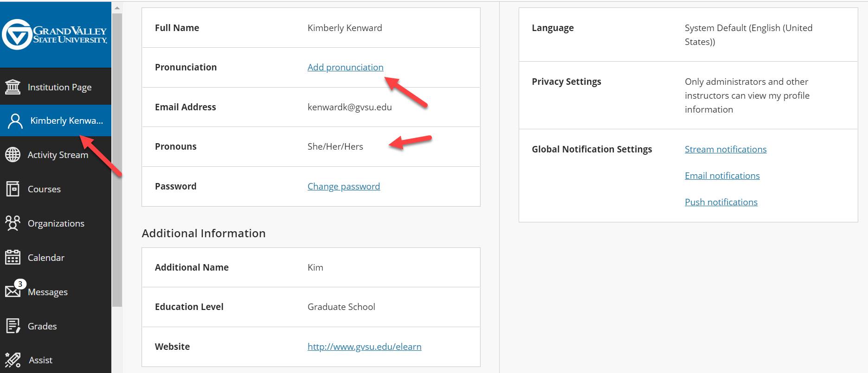Edit the Privacy Settings value text
Viewport: 868px width, 373px height.
[x=746, y=95]
